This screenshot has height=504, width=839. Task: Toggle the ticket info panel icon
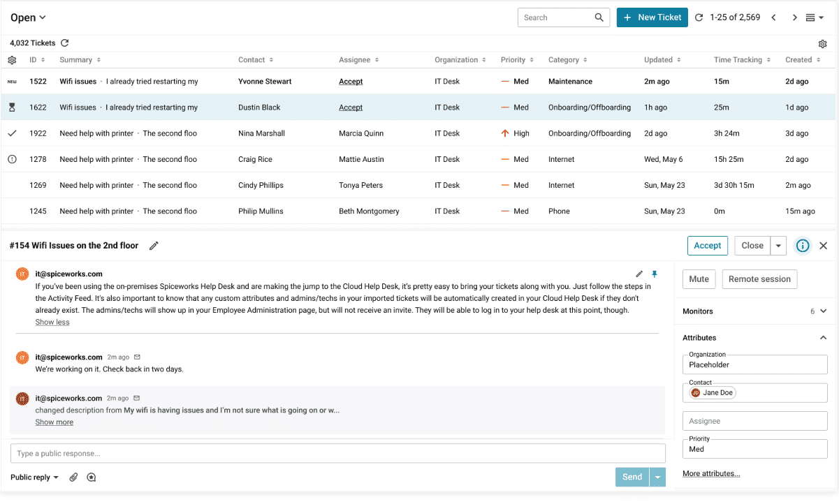tap(803, 246)
